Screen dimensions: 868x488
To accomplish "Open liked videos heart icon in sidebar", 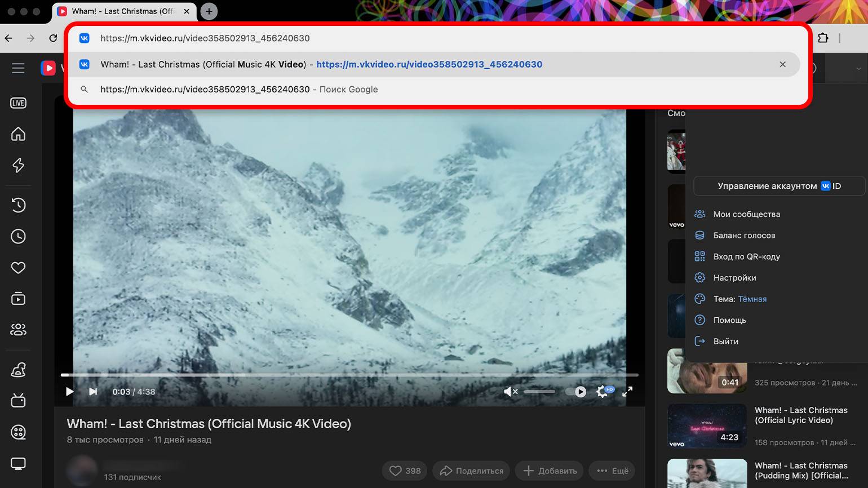I will pos(18,268).
